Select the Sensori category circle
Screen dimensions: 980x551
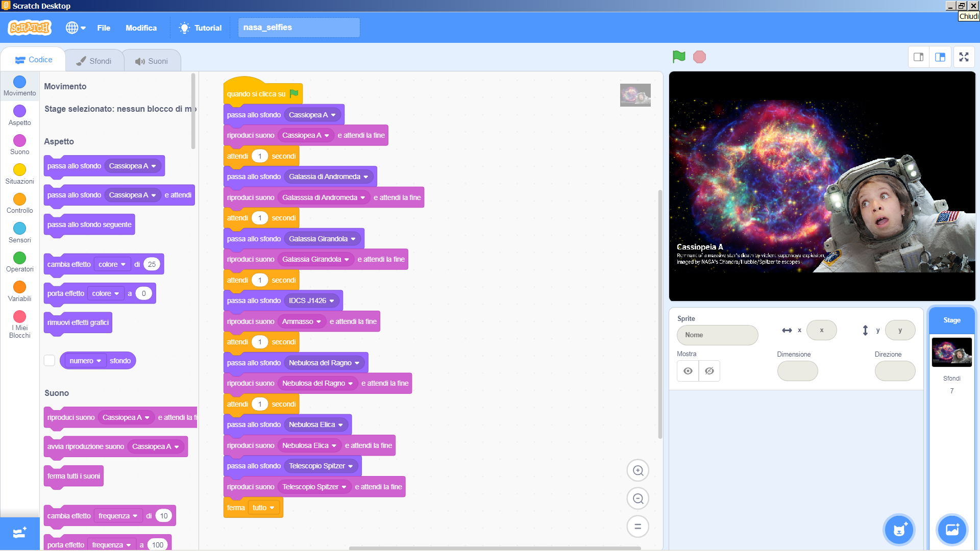pos(20,229)
